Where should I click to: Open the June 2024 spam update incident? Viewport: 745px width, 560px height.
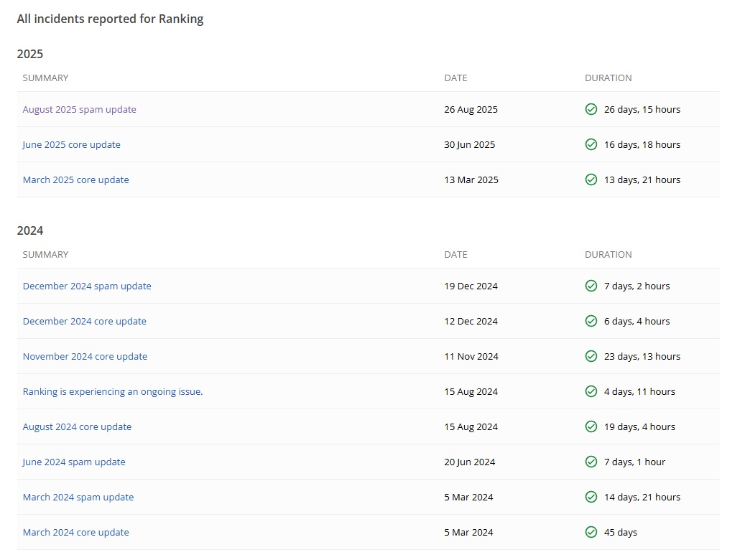point(74,462)
